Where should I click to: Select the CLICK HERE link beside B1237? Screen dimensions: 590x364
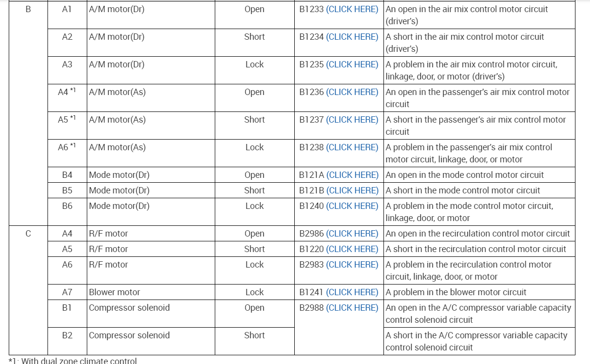tap(352, 120)
